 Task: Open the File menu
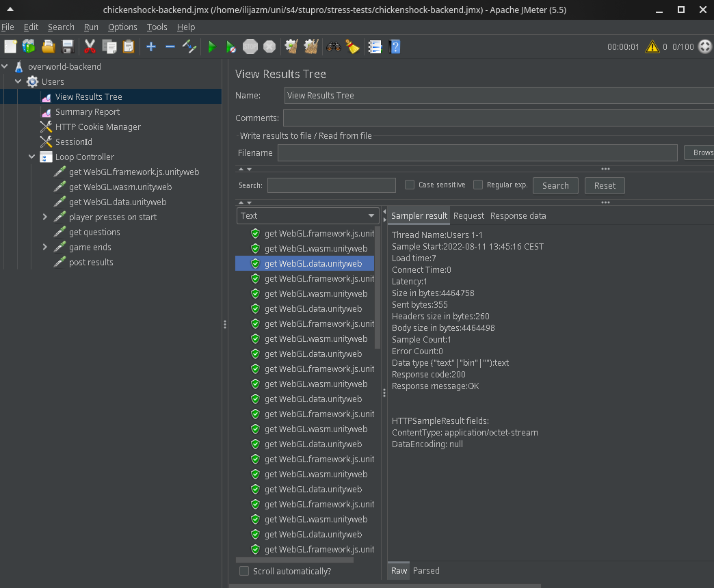8,27
